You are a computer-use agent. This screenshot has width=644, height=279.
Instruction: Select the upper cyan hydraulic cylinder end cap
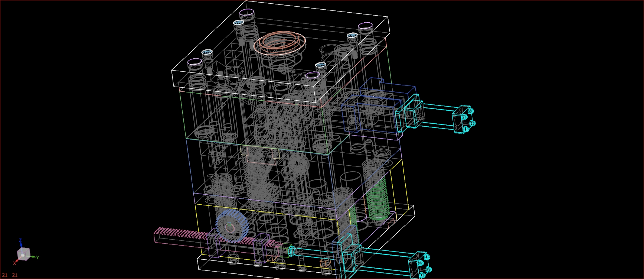coord(464,120)
